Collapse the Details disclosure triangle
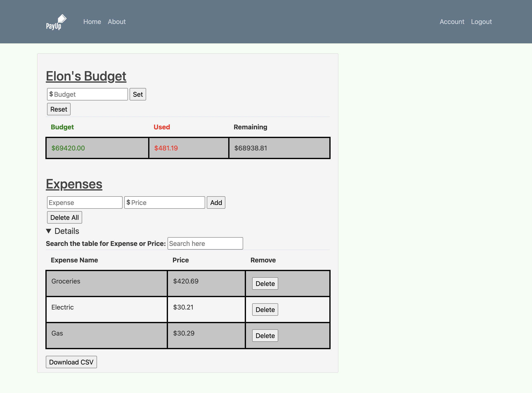This screenshot has height=393, width=532. tap(48, 231)
